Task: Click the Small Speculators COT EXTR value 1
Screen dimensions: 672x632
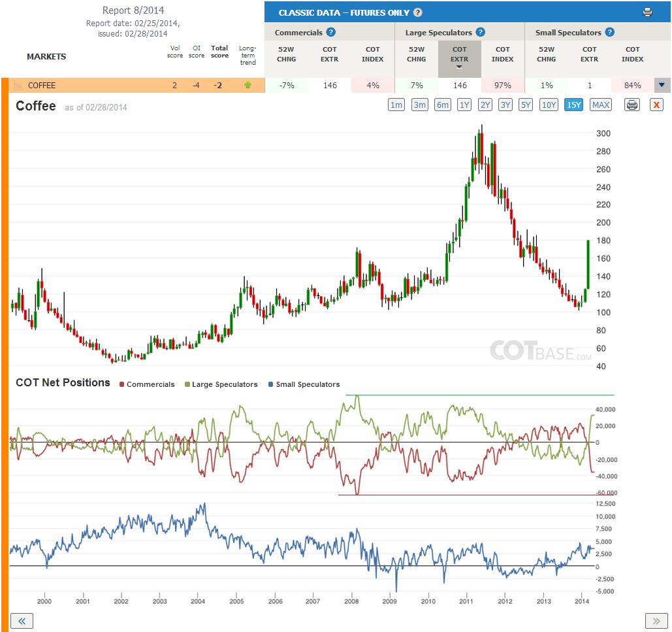Action: click(590, 86)
